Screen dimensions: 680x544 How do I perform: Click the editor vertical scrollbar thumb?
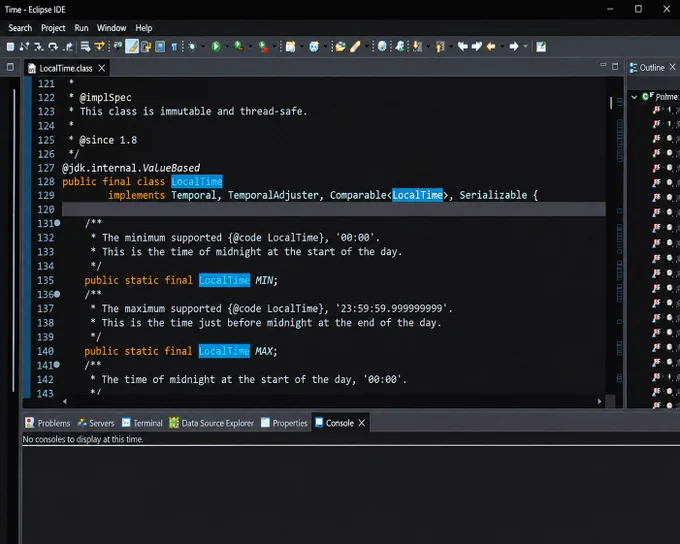[x=611, y=103]
